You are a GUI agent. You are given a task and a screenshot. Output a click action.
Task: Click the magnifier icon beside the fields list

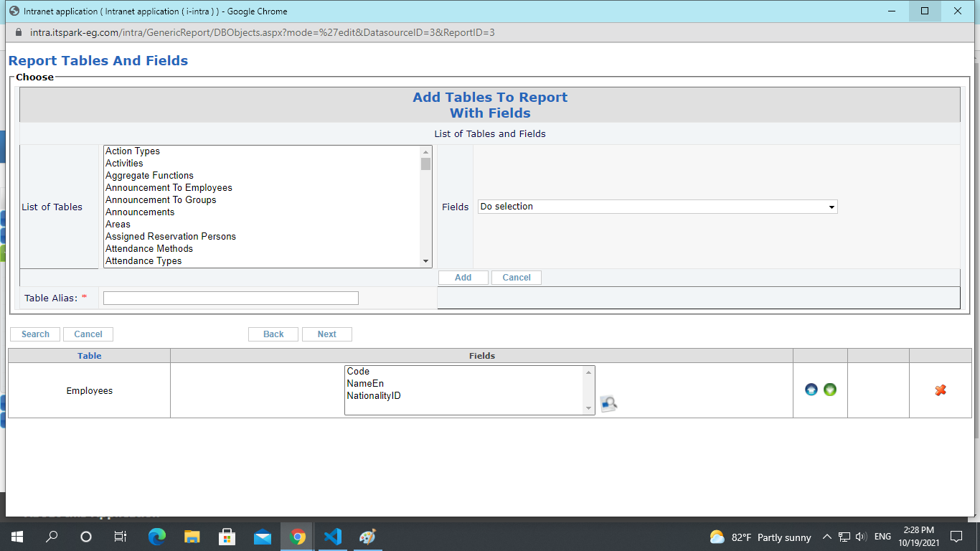[x=608, y=404]
